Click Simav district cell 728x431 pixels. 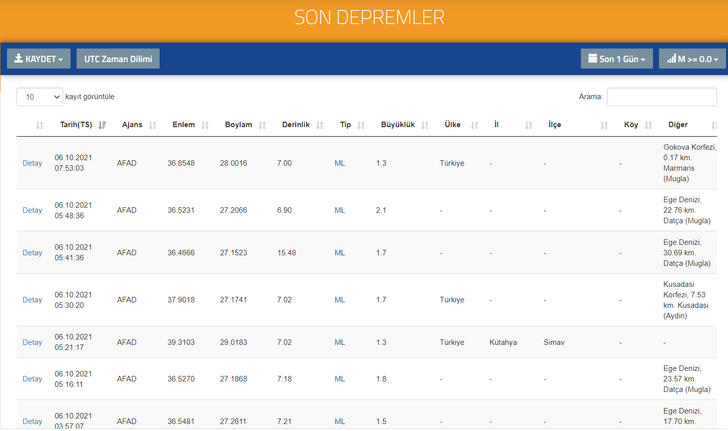[x=554, y=342]
